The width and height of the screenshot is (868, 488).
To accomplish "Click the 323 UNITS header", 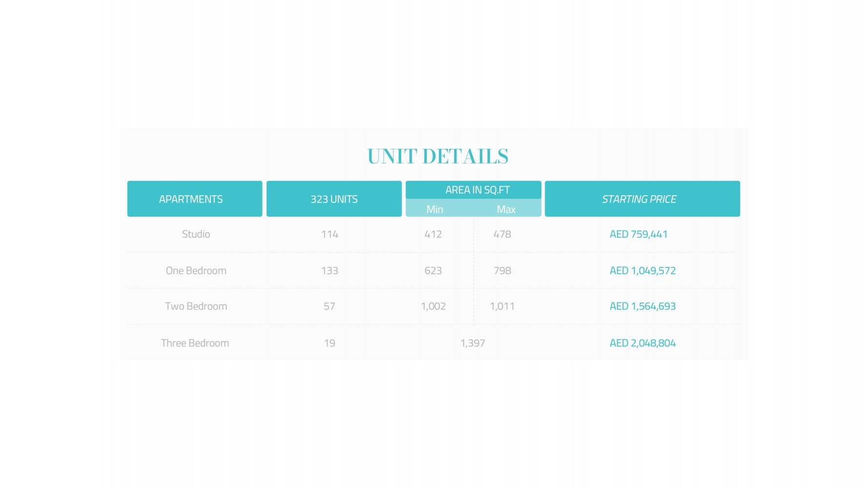I will [x=334, y=199].
